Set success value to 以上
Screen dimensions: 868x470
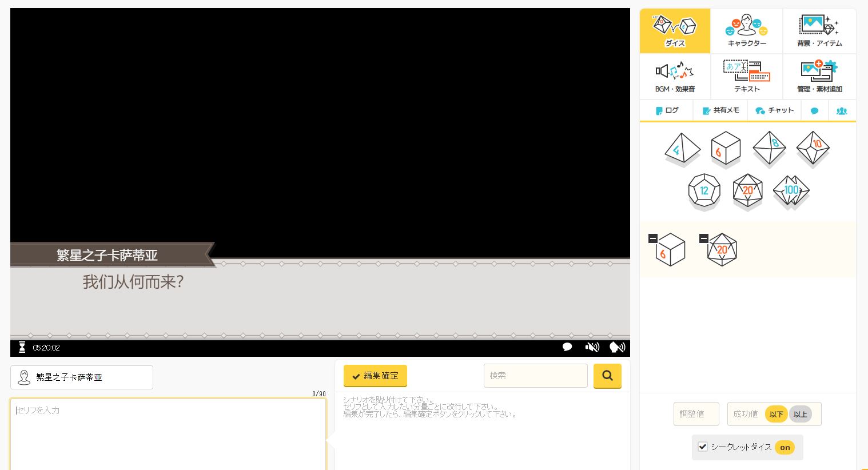800,414
